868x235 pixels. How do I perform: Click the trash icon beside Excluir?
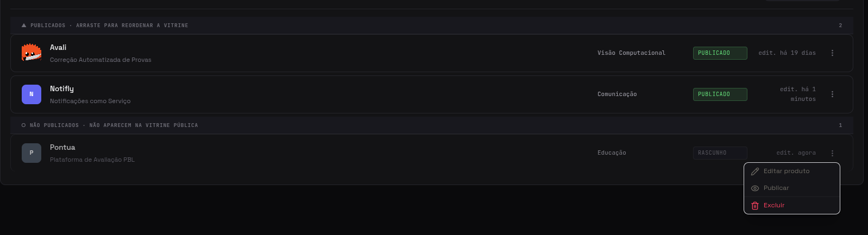[755, 206]
